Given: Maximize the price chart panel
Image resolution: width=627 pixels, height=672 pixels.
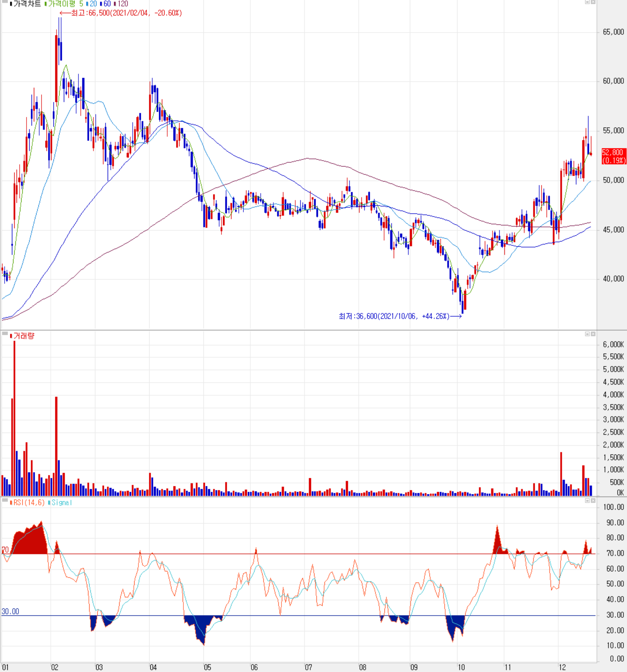Looking at the screenshot, I should pyautogui.click(x=587, y=2).
